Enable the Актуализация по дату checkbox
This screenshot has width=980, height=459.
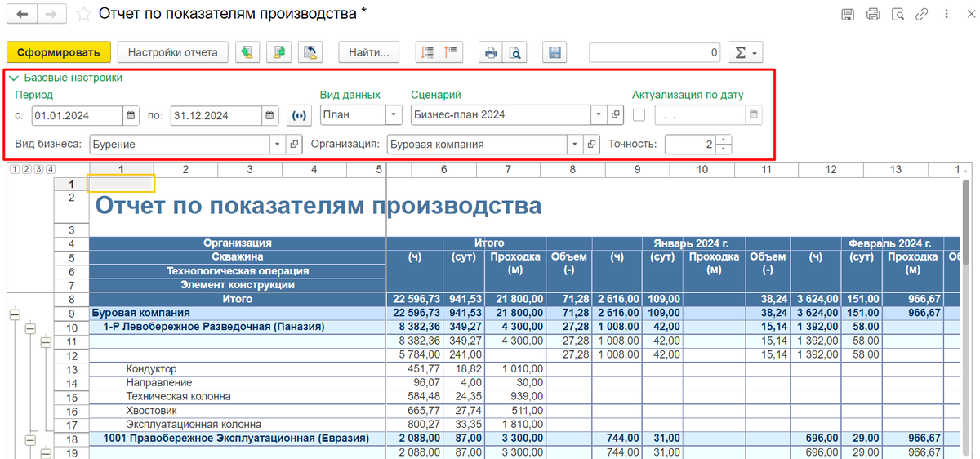click(x=639, y=115)
